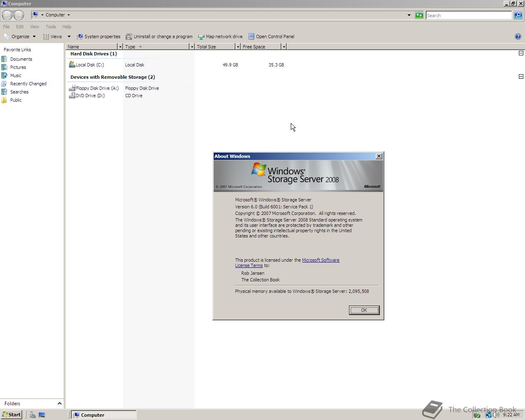Screen dimensions: 525x420
Task: Click Uninstall or change a program
Action: pos(159,37)
